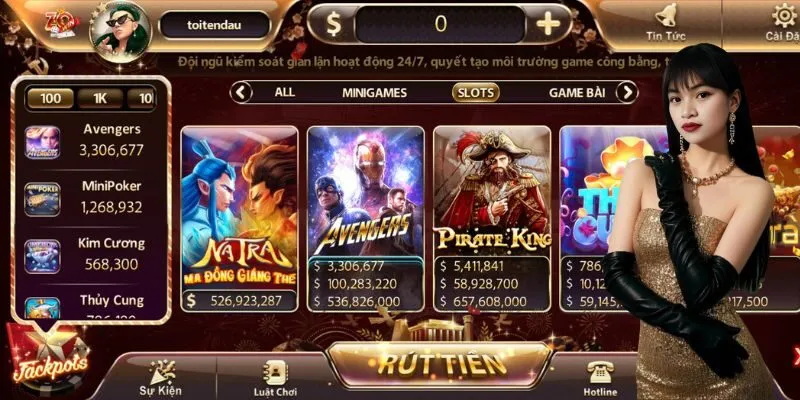Show previous game categories with left chevron
The image size is (800, 400).
click(x=242, y=92)
